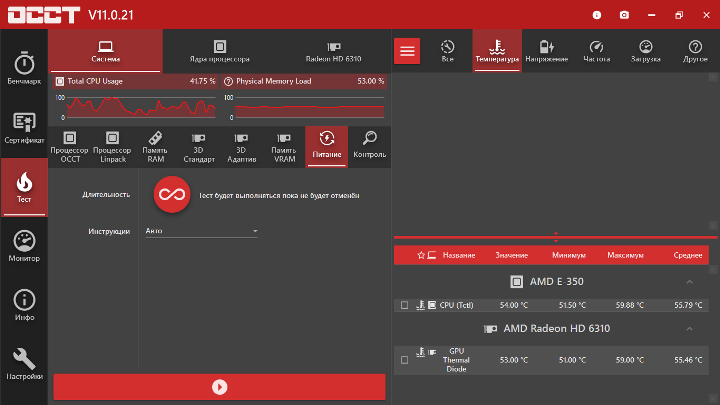Click GPU Thermal Diode minimum 51.00 °C
The image size is (720, 405).
click(572, 360)
